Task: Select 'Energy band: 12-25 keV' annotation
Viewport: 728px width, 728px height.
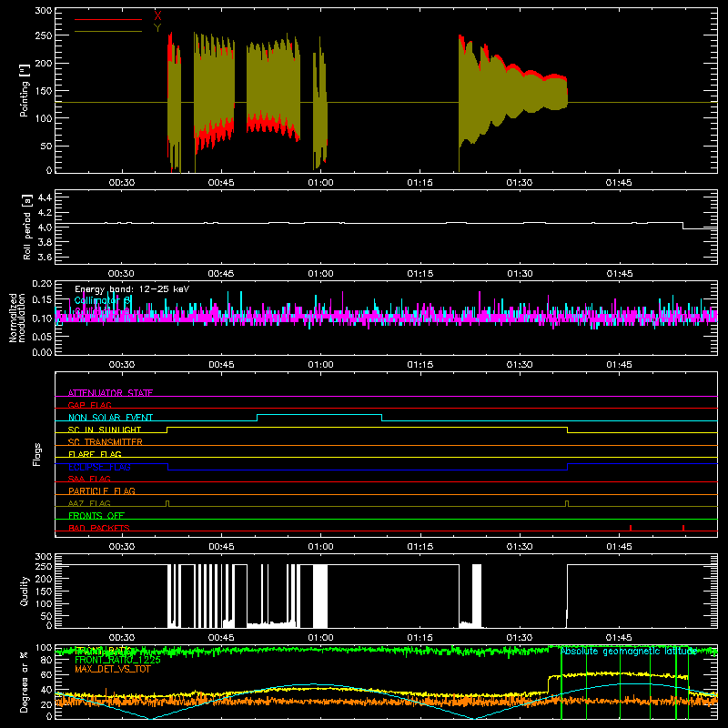Action: [x=132, y=289]
